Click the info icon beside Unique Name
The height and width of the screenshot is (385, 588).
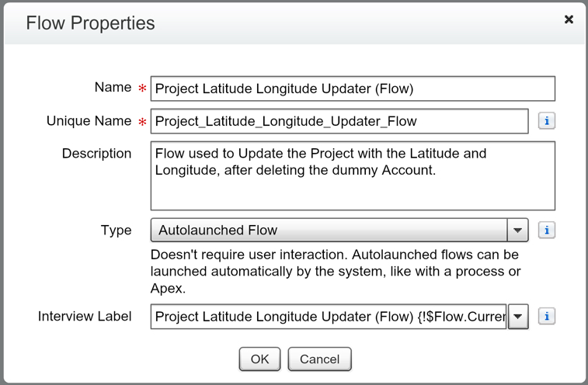(x=547, y=121)
